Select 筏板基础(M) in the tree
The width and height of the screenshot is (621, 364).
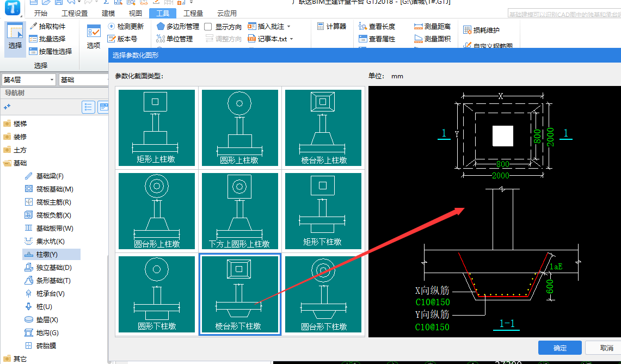point(49,189)
